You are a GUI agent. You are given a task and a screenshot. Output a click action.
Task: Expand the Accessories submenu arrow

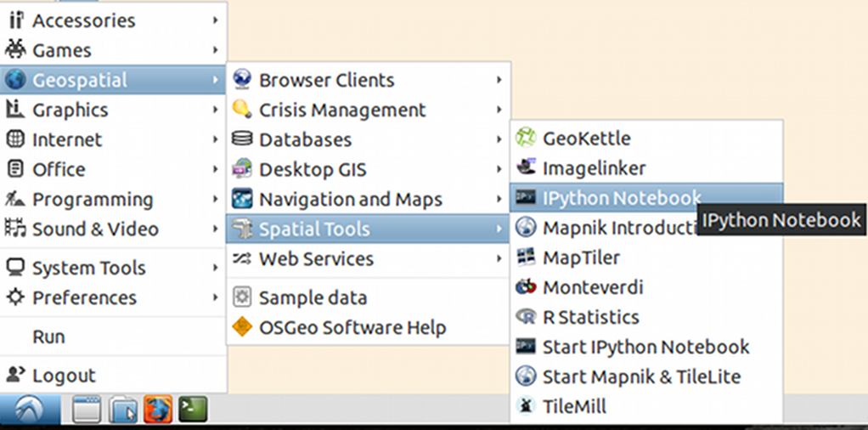pos(217,20)
